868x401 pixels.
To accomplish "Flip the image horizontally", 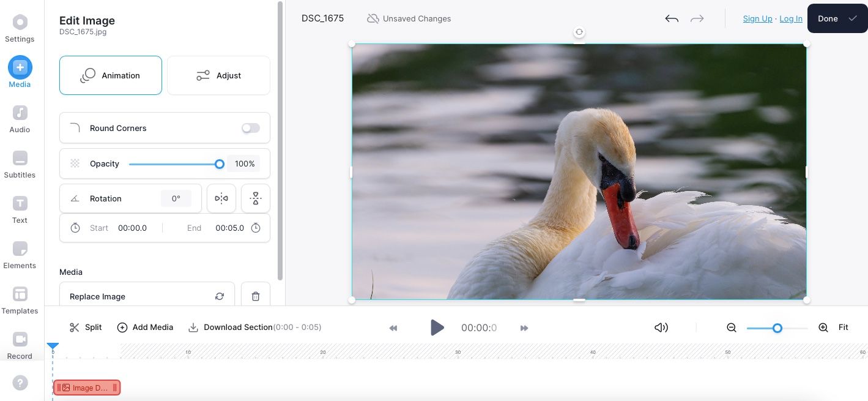I will [221, 198].
